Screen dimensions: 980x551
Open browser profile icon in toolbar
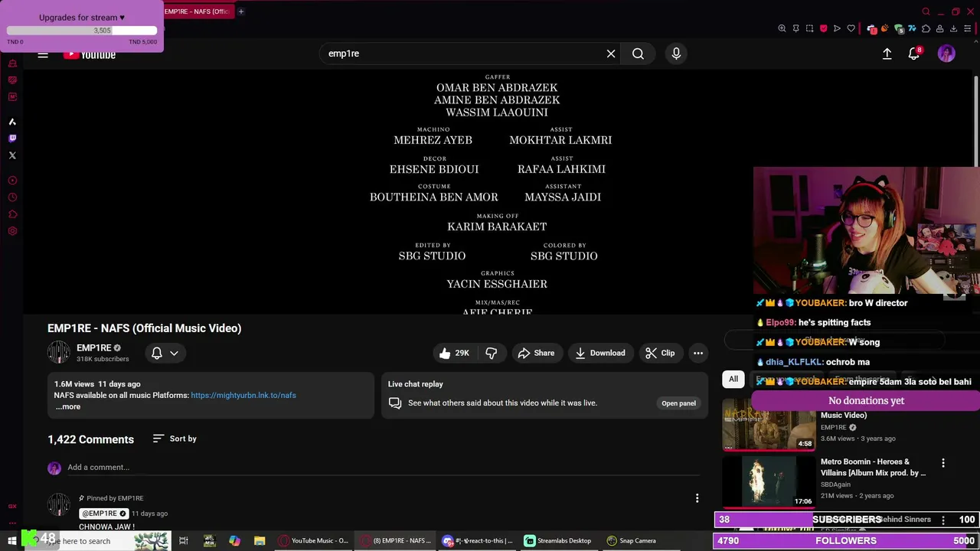point(939,28)
